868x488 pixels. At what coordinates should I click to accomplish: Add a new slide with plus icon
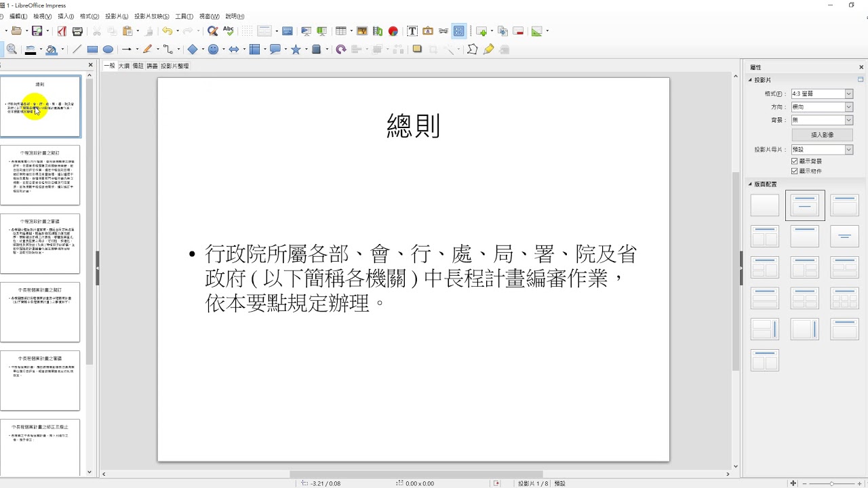(x=481, y=31)
